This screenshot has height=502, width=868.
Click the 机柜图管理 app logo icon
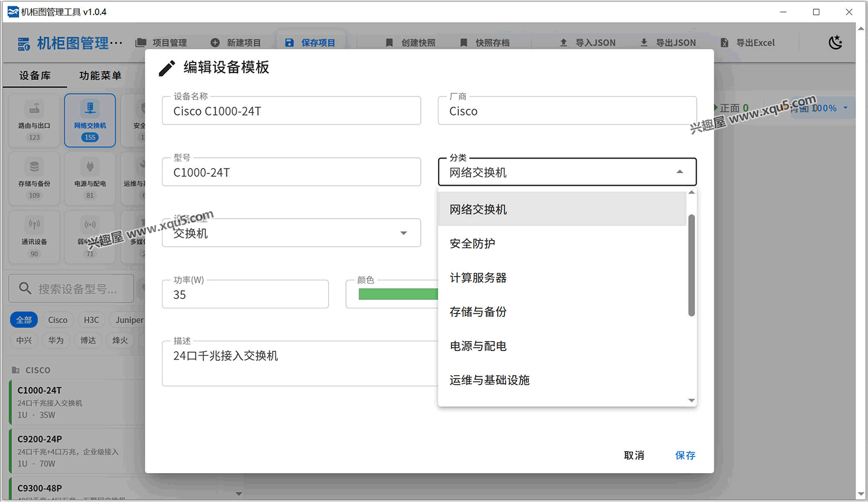click(x=24, y=43)
